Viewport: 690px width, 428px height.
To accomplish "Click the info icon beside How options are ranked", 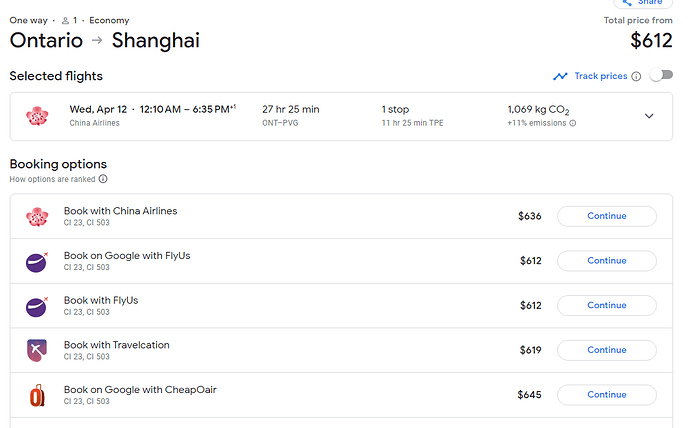I will pyautogui.click(x=103, y=179).
